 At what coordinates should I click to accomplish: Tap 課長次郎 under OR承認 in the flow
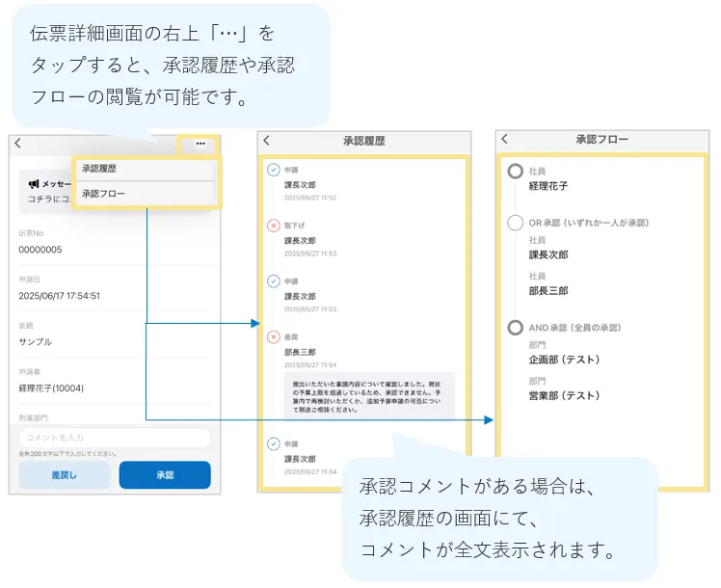coord(548,254)
